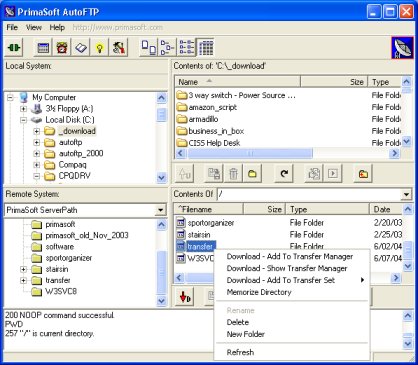Click the local pane trash delete icon
The width and height of the screenshot is (418, 365).
click(x=233, y=174)
